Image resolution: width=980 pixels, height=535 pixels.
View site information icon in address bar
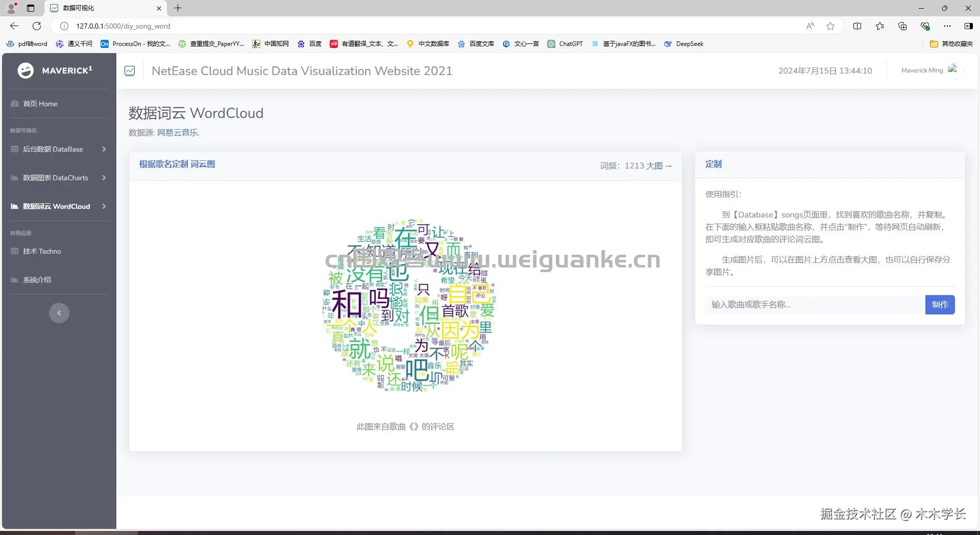pos(64,26)
